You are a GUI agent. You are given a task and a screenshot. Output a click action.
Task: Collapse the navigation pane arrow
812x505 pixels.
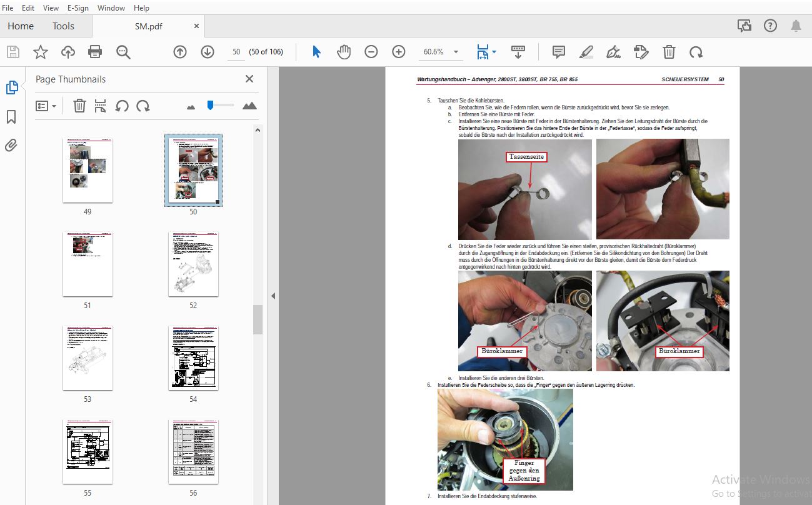(x=273, y=296)
